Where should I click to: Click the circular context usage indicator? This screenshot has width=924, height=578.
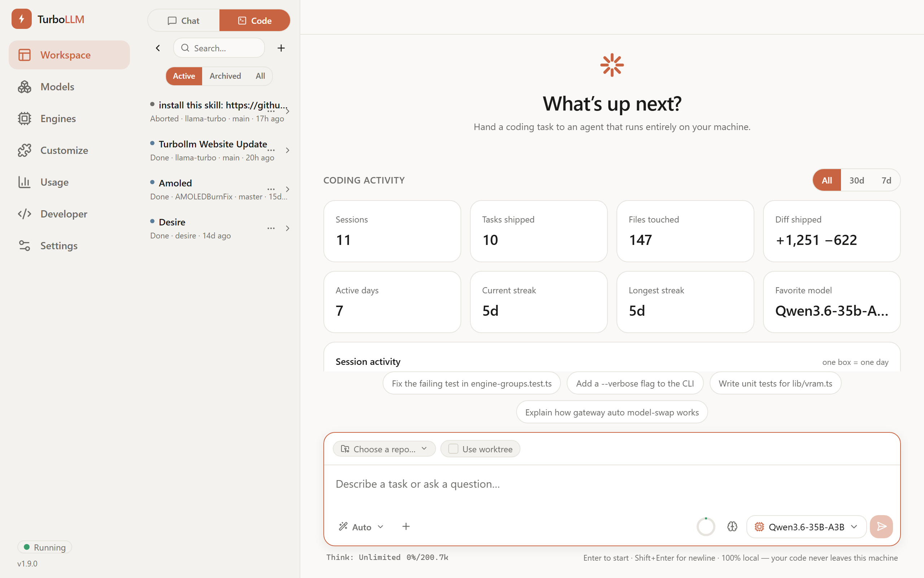(x=706, y=527)
